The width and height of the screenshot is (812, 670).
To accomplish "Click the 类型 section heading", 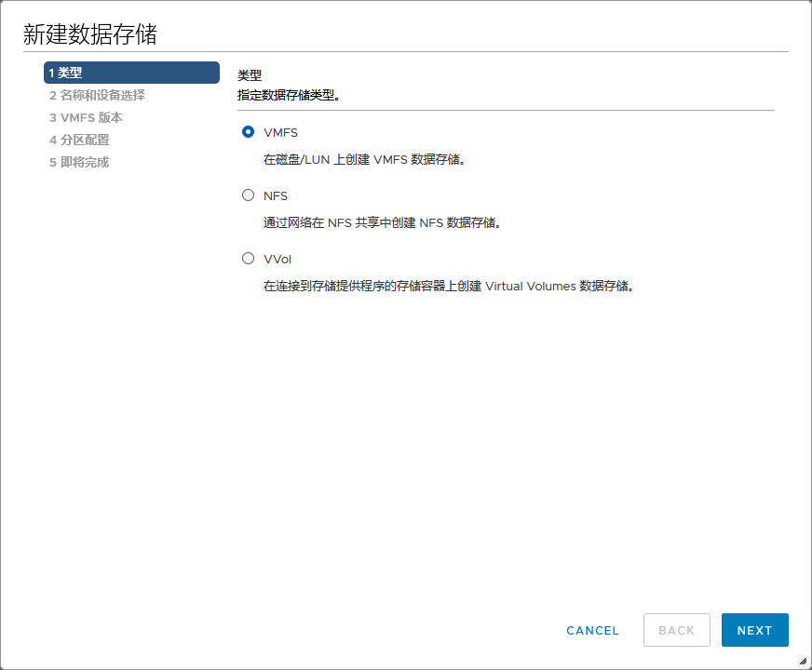I will pyautogui.click(x=248, y=75).
